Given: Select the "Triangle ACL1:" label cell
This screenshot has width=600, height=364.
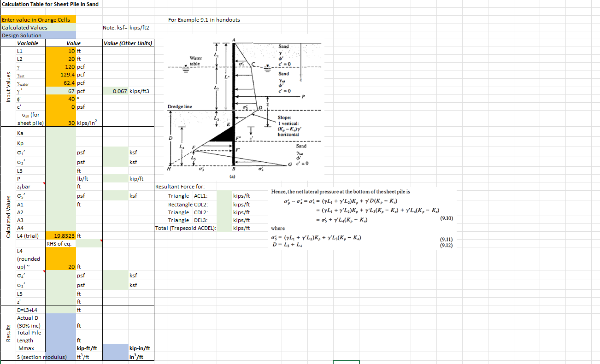Looking at the screenshot, I should coord(188,196).
